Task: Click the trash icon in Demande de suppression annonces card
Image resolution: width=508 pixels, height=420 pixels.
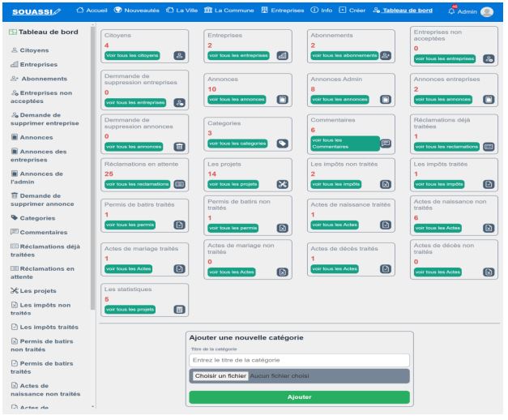Action: 180,146
